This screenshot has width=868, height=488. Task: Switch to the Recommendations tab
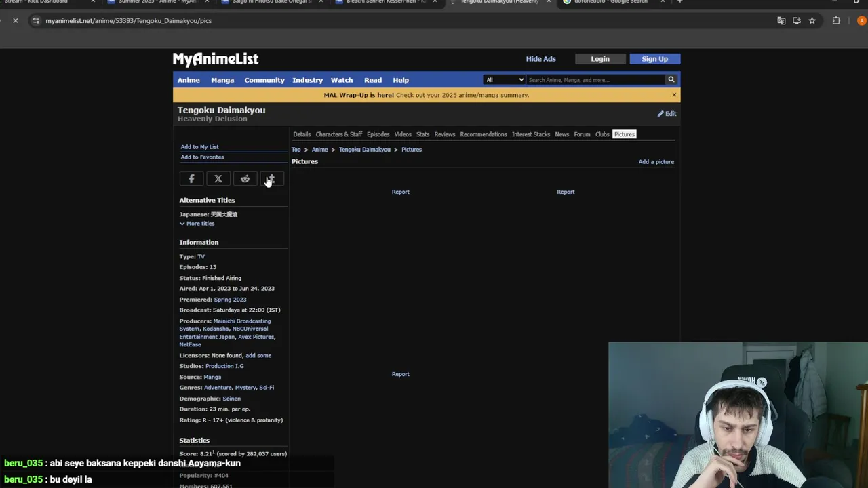coord(484,134)
